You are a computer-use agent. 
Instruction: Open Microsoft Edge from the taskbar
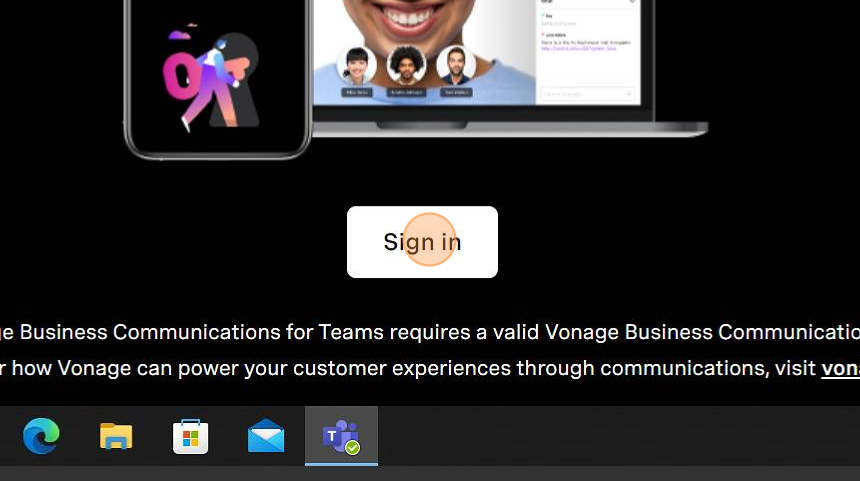pyautogui.click(x=41, y=435)
